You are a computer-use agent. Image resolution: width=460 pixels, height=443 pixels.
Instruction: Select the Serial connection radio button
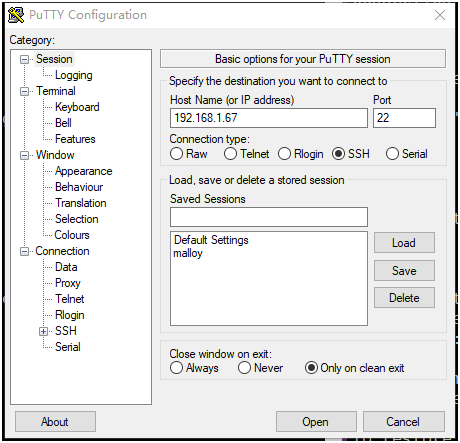(392, 154)
